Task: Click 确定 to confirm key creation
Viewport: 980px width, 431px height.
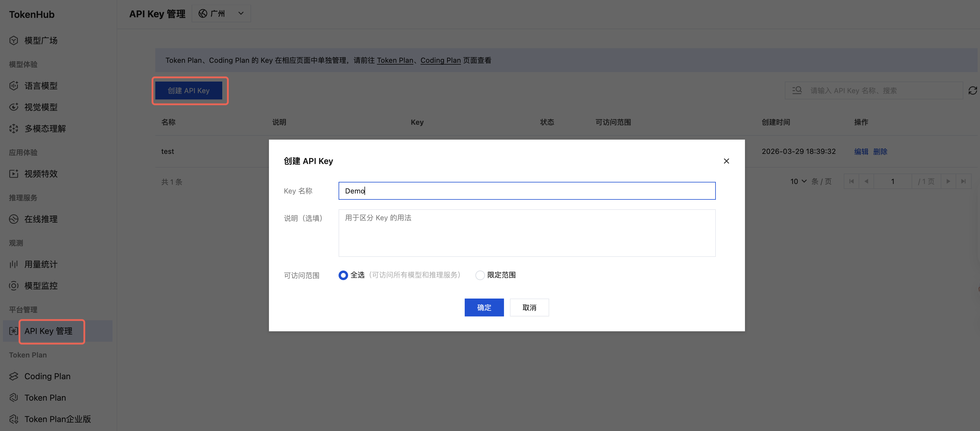Action: pyautogui.click(x=484, y=307)
